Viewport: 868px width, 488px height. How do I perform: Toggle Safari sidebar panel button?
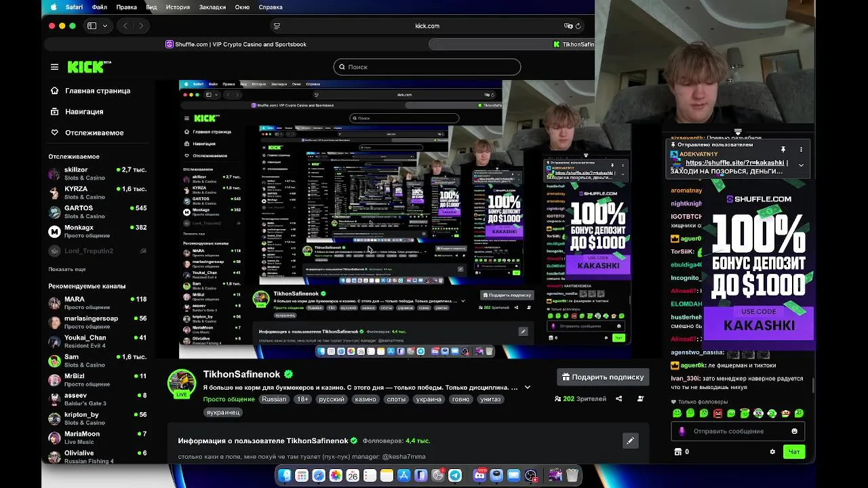click(x=92, y=26)
